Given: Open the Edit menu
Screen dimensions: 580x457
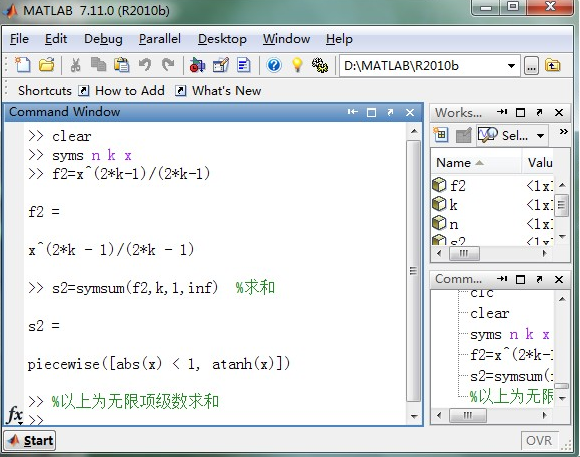Looking at the screenshot, I should tap(56, 39).
